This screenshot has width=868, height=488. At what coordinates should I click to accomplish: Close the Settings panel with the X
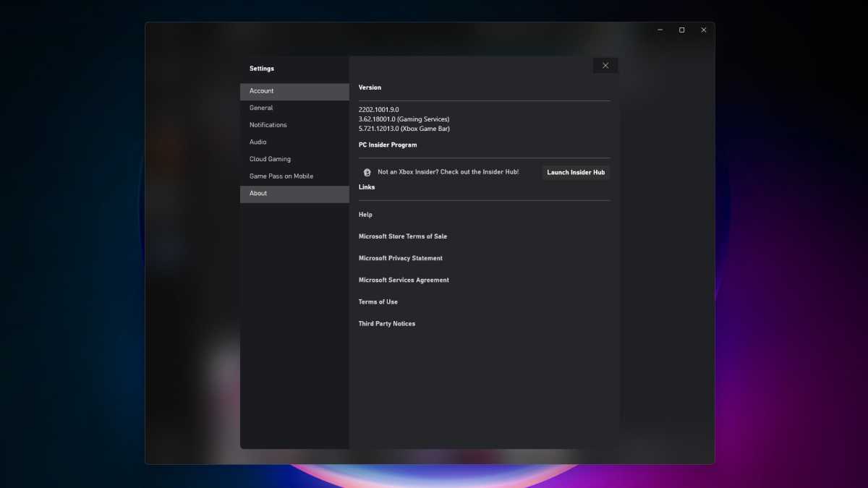(x=605, y=65)
